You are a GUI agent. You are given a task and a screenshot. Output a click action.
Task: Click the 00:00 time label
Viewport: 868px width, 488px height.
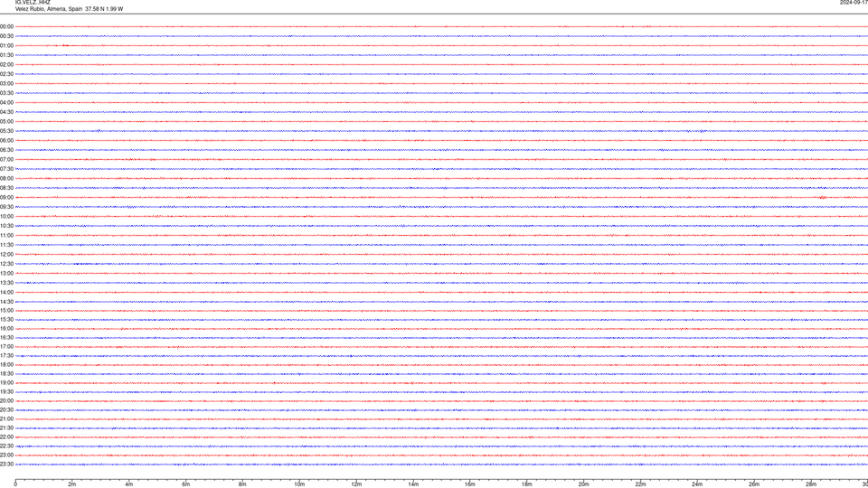(x=6, y=26)
